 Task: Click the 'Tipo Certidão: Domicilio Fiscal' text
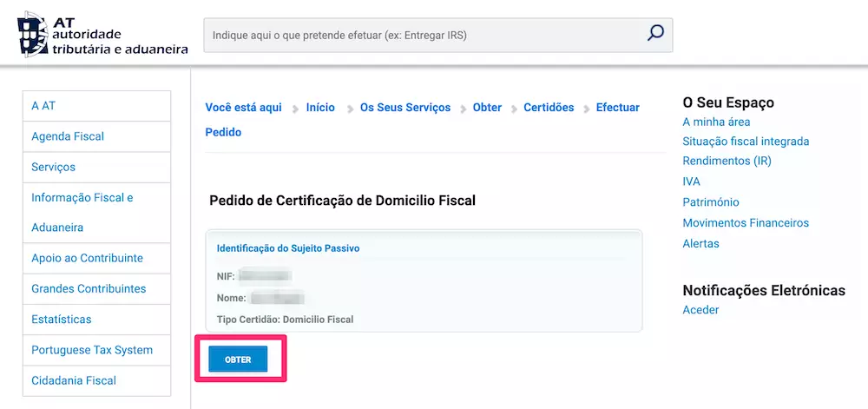tap(285, 320)
